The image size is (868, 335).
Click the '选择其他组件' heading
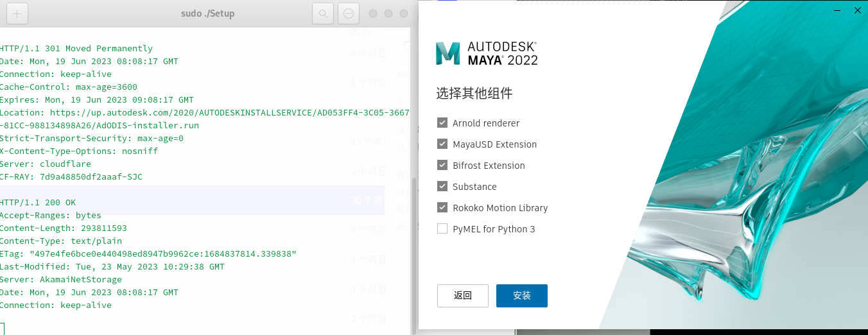pos(474,93)
